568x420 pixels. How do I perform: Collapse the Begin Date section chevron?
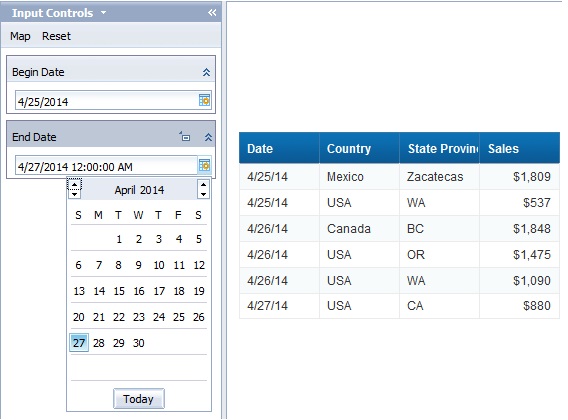pos(206,72)
